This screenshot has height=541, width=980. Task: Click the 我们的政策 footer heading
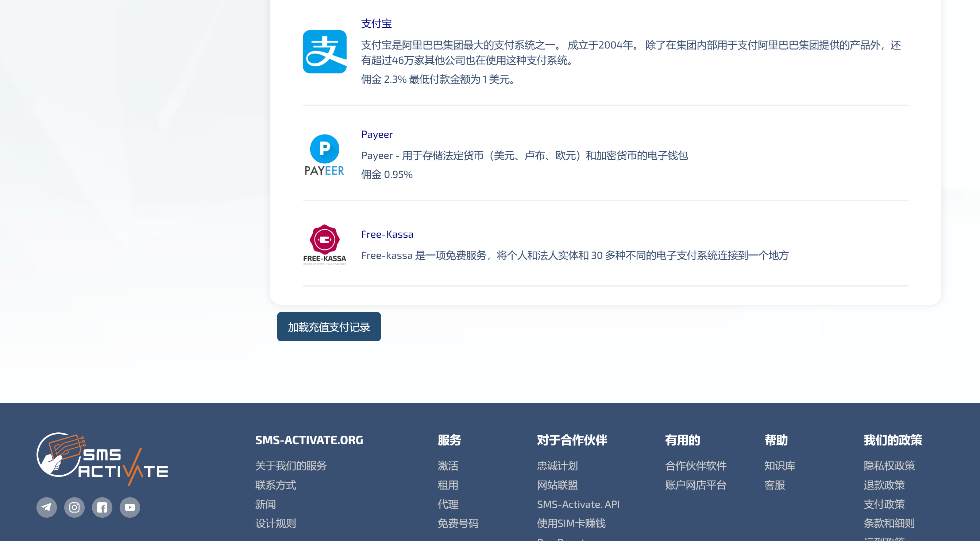893,440
